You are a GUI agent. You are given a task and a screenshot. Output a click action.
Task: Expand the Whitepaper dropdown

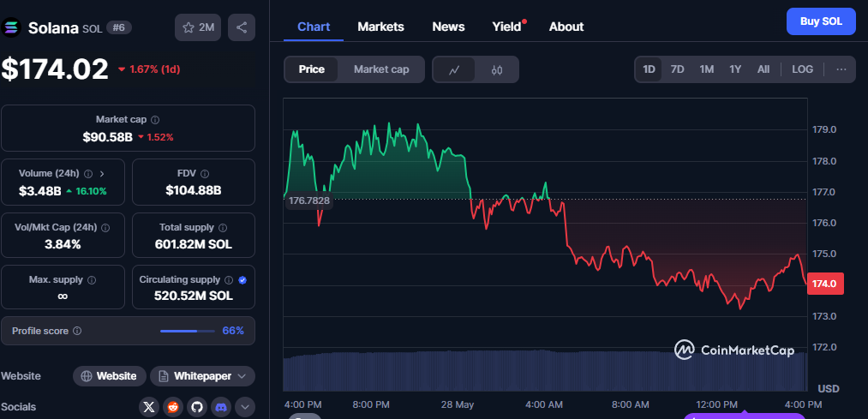pos(242,376)
